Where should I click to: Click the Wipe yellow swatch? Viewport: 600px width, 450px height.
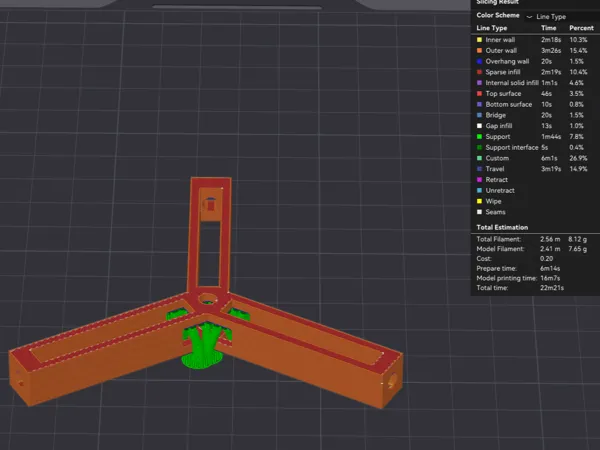tap(479, 201)
